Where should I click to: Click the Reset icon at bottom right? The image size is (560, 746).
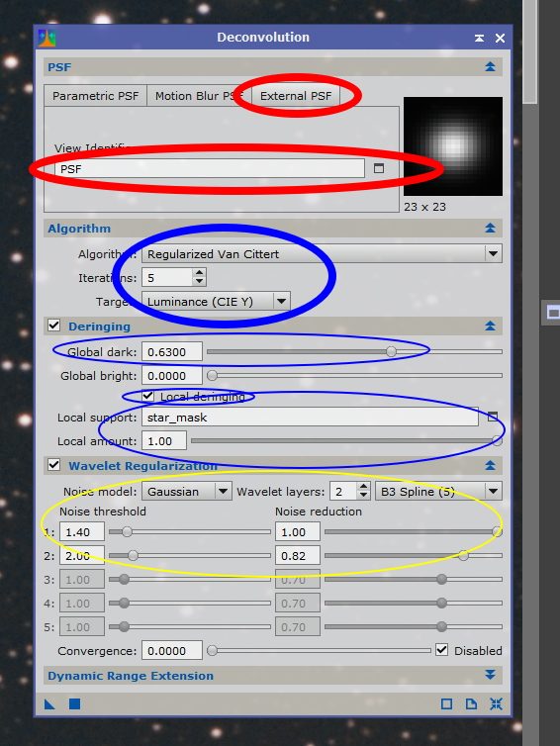point(496,703)
